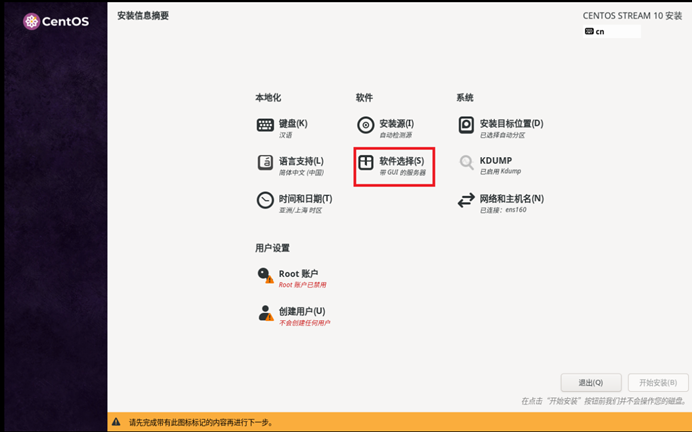Image resolution: width=692 pixels, height=432 pixels.
Task: Click the clock icon for 时间和日期(T)
Action: (265, 200)
